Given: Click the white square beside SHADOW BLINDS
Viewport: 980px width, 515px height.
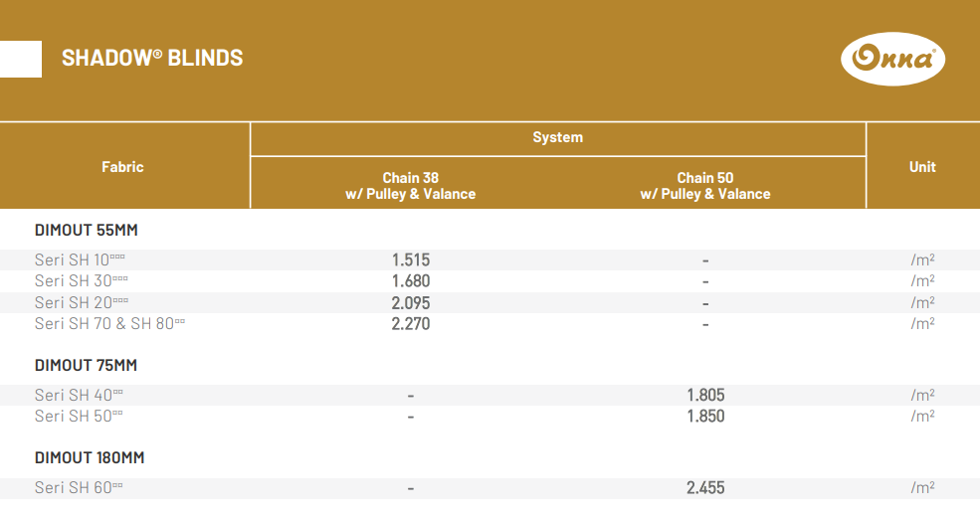Looking at the screenshot, I should click(x=21, y=59).
